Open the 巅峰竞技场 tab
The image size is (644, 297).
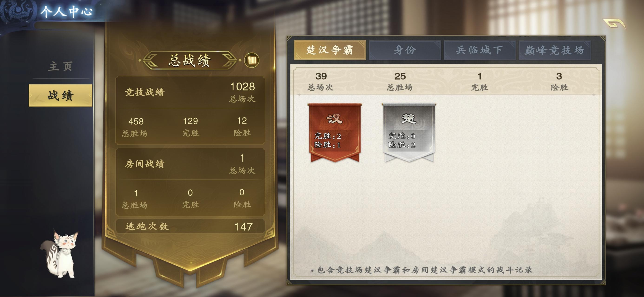click(554, 50)
